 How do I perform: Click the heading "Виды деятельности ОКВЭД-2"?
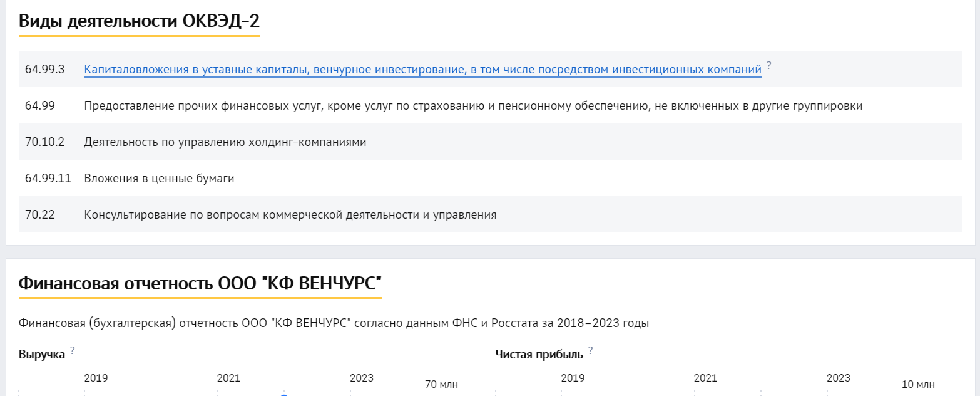point(139,21)
